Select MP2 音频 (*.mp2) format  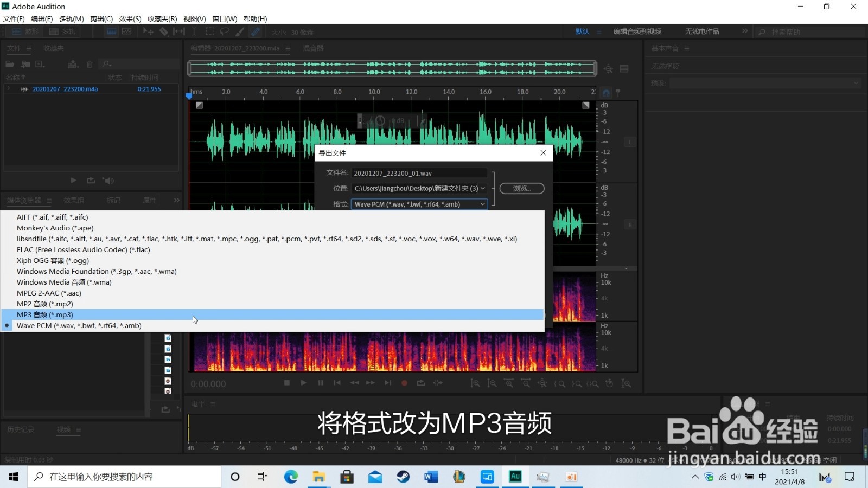272,304
